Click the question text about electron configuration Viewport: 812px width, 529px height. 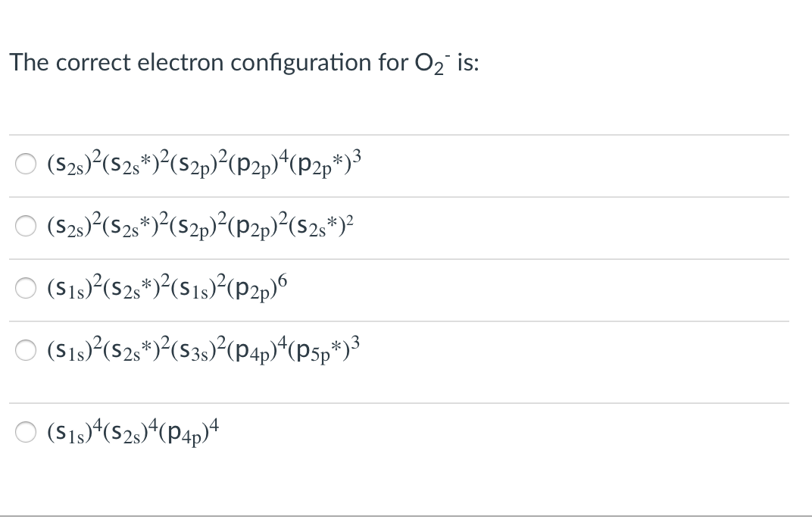(x=244, y=63)
